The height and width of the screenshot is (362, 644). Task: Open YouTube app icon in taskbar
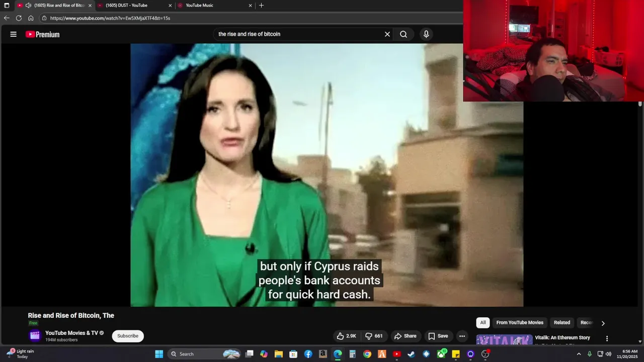(x=396, y=354)
